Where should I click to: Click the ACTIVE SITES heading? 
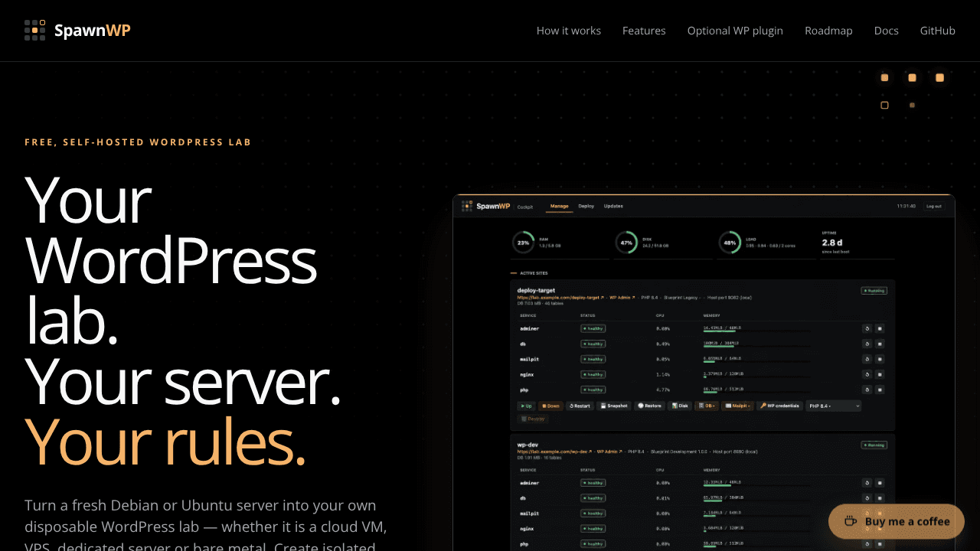[534, 272]
